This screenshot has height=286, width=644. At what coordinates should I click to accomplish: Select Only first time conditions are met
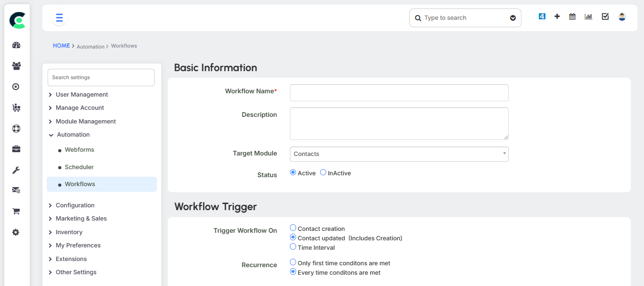click(x=293, y=262)
